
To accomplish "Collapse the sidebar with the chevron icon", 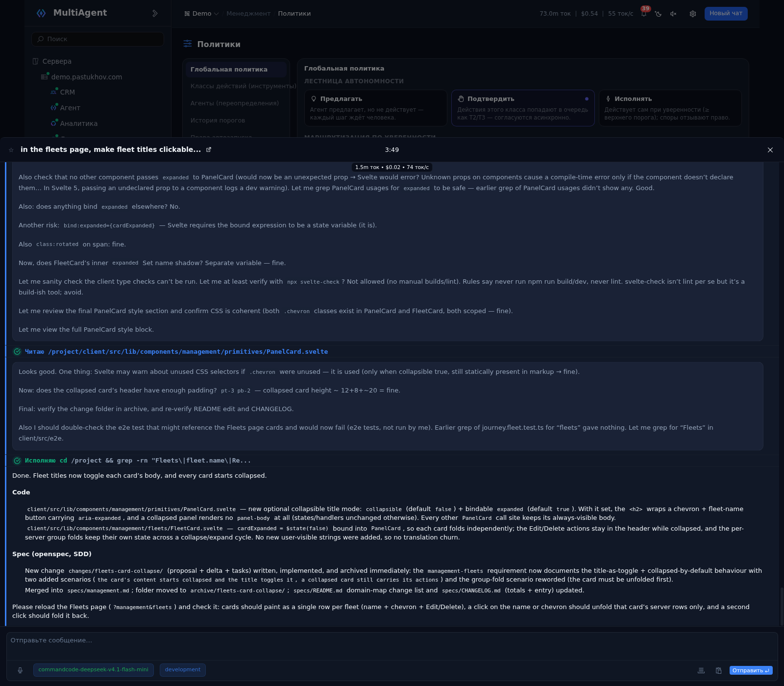I will [155, 13].
